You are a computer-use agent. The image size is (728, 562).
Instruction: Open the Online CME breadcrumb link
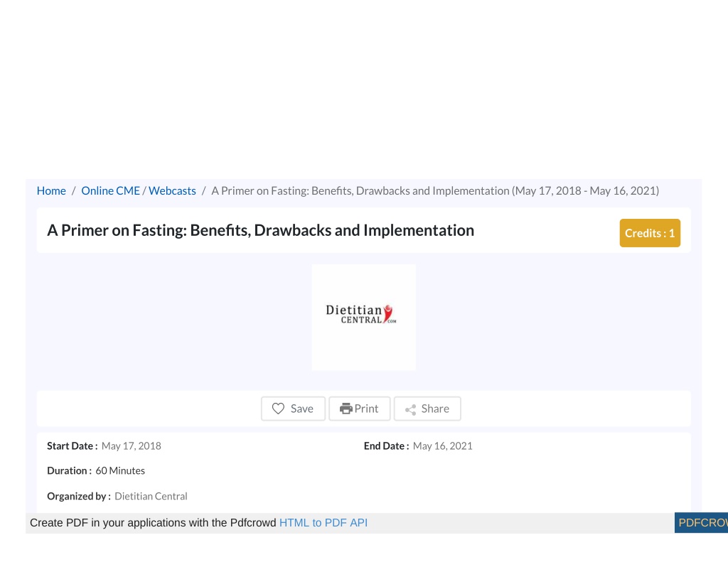[110, 190]
